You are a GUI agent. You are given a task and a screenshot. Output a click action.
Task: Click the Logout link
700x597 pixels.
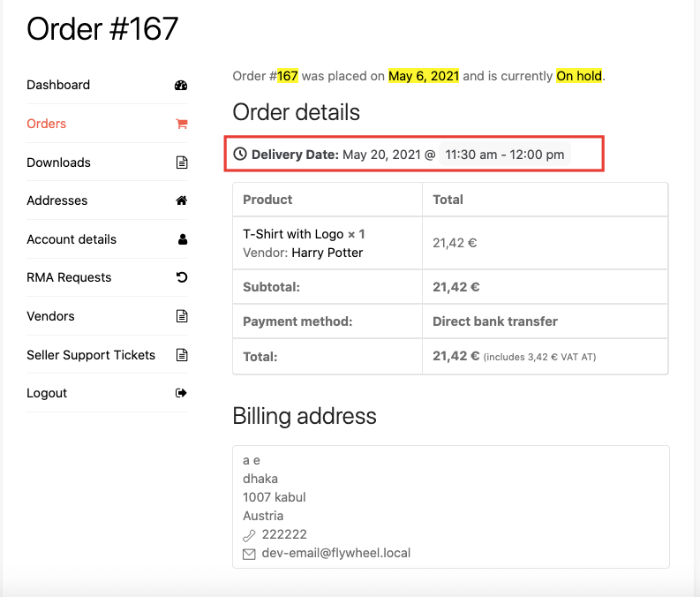pyautogui.click(x=47, y=393)
